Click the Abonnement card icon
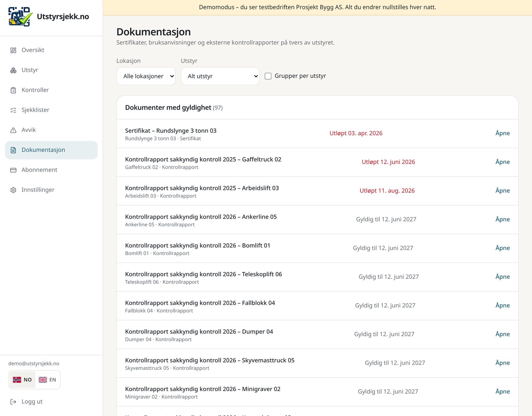532x416 pixels. (13, 170)
